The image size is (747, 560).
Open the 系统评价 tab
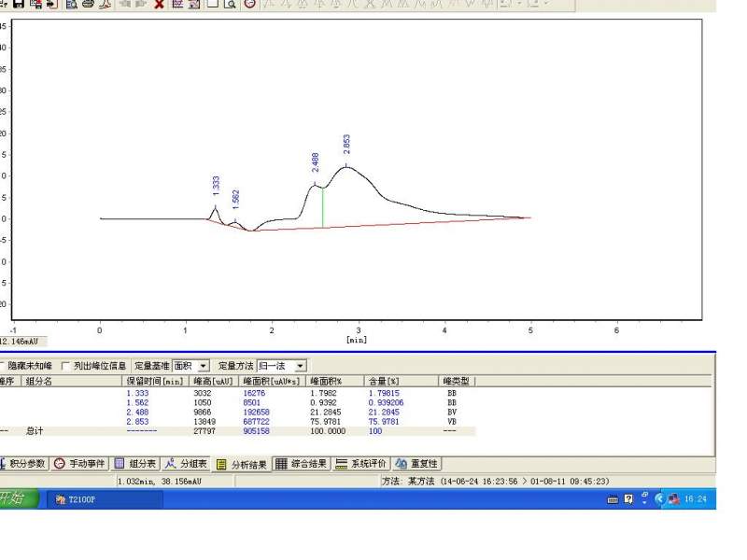(x=361, y=463)
